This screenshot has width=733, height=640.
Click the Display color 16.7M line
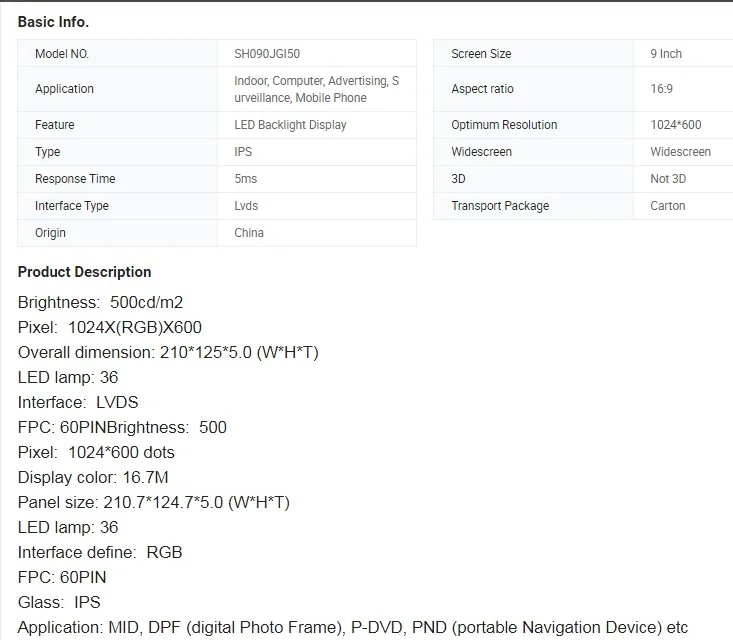93,477
